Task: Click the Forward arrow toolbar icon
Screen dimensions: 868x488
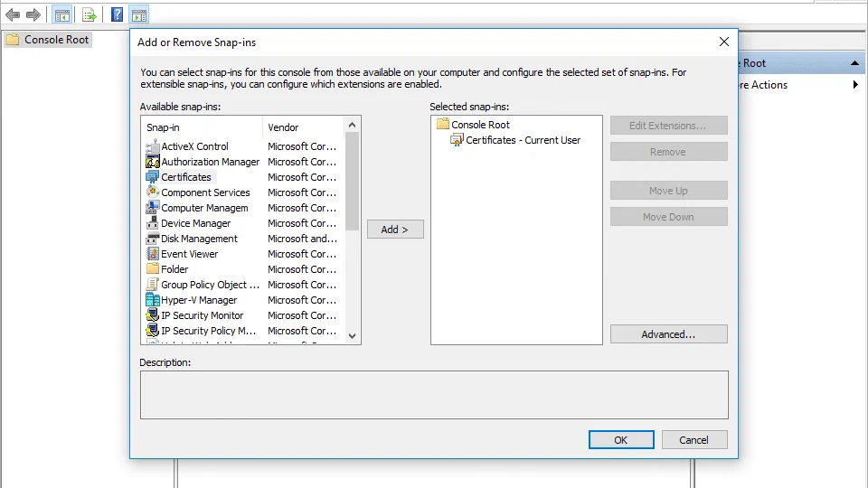Action: 33,15
